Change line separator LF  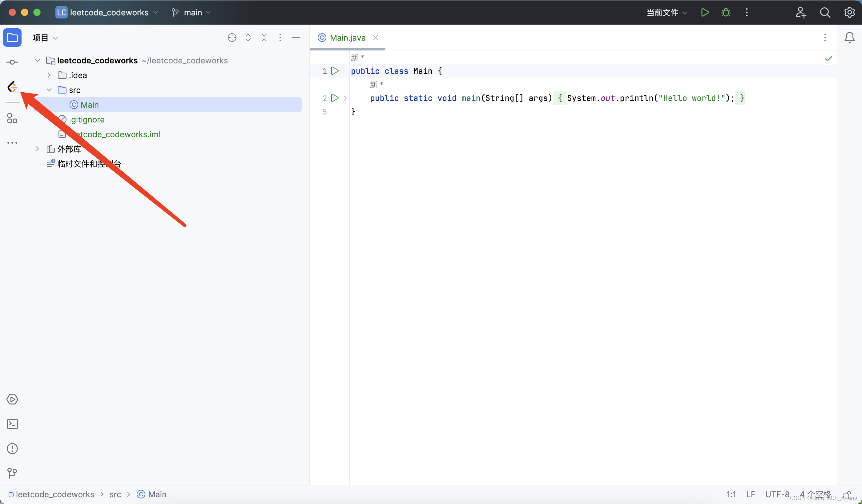751,494
